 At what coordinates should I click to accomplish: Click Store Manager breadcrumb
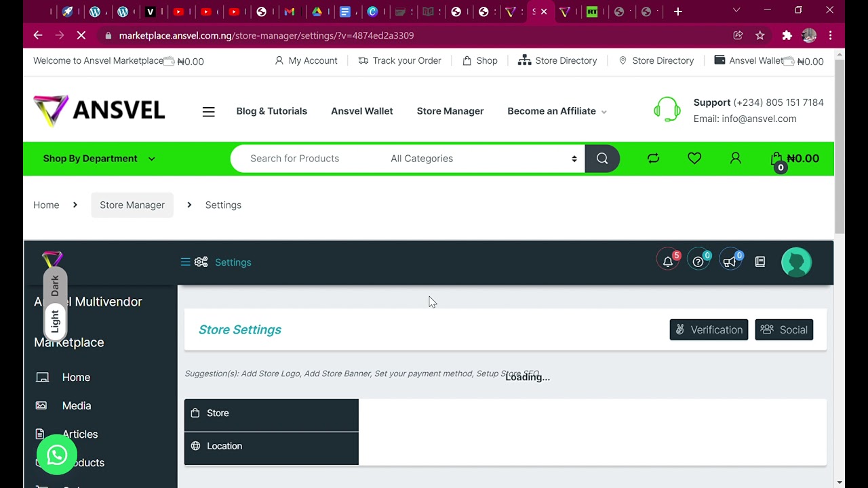pyautogui.click(x=132, y=205)
